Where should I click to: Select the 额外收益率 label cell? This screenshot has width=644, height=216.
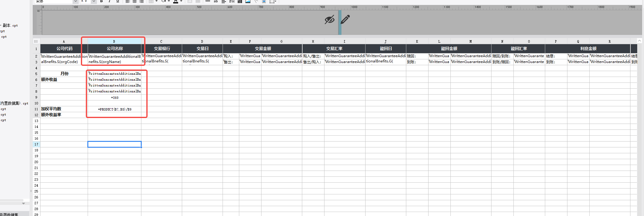[64, 115]
